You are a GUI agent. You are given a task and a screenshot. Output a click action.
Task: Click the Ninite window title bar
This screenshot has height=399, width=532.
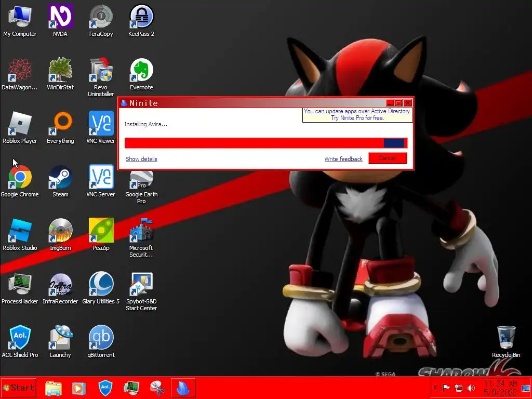pos(251,103)
